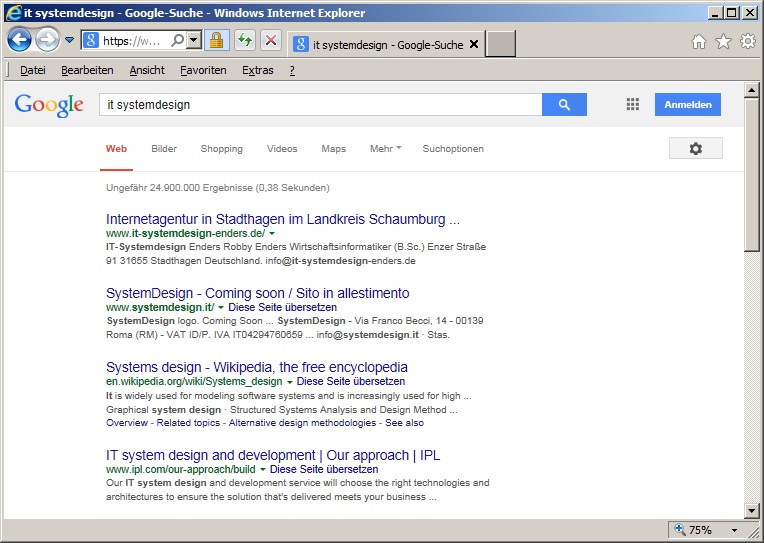Click 'Diese Seite übersetzen' for Wikipedia result
Image resolution: width=764 pixels, height=543 pixels.
click(351, 382)
